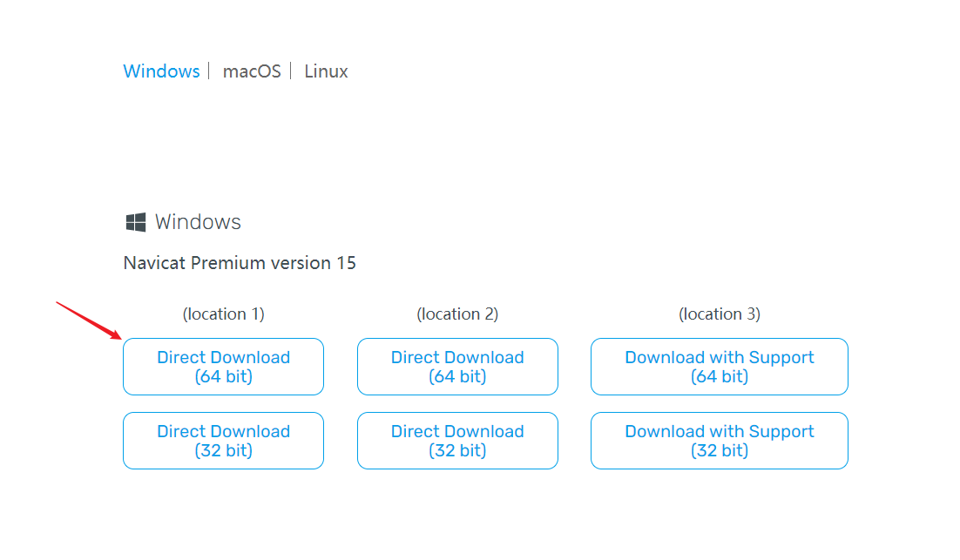
Task: Click Download with Support 64 bit
Action: [x=719, y=367]
